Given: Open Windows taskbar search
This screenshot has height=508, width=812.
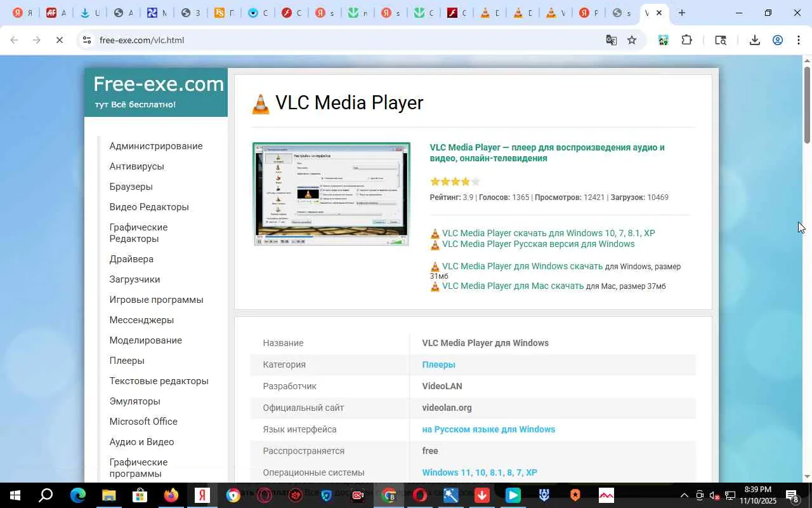Looking at the screenshot, I should [x=46, y=495].
